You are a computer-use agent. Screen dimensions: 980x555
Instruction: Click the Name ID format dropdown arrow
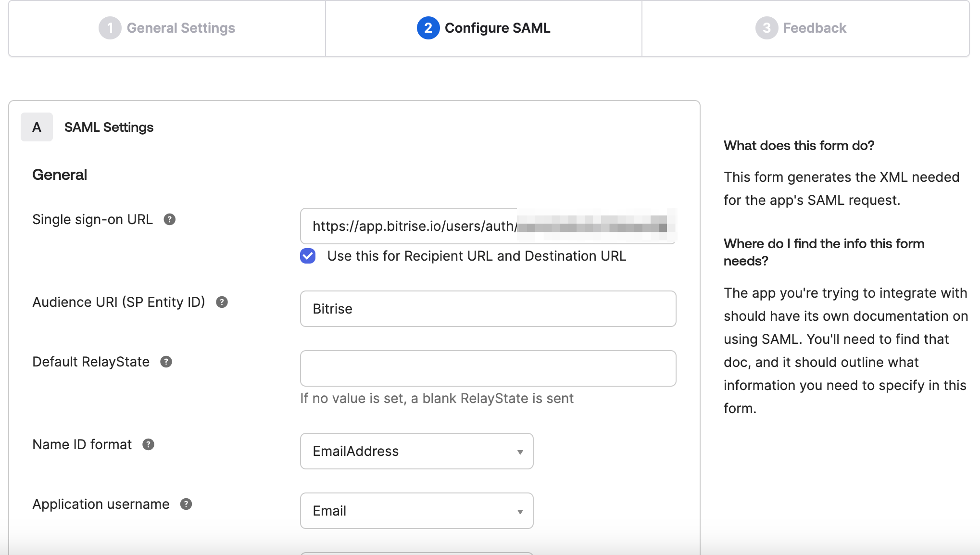tap(520, 452)
